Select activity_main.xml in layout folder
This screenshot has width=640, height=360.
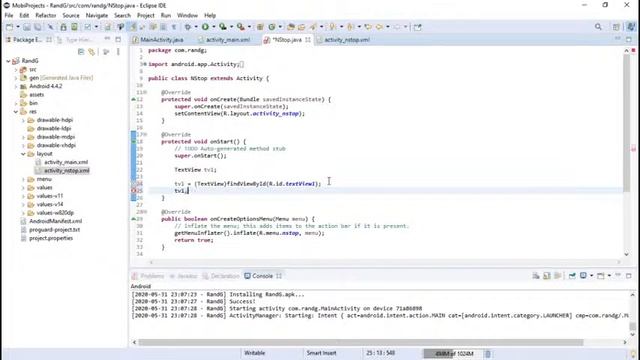[x=66, y=162]
